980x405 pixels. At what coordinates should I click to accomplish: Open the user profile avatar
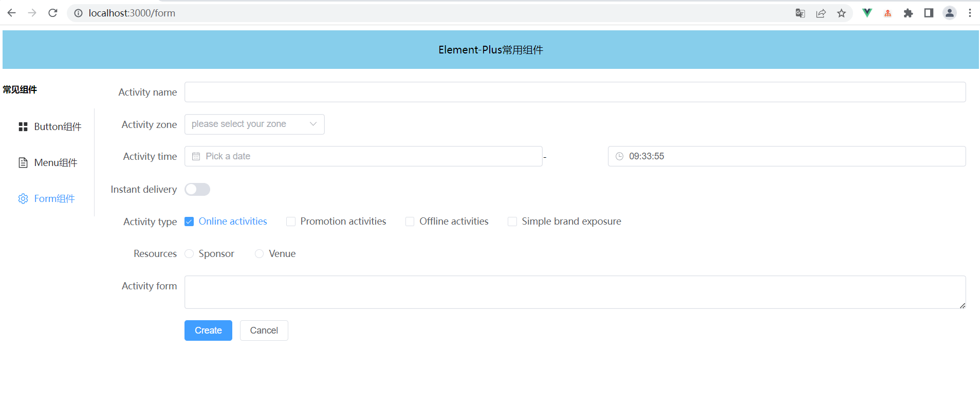pos(949,13)
